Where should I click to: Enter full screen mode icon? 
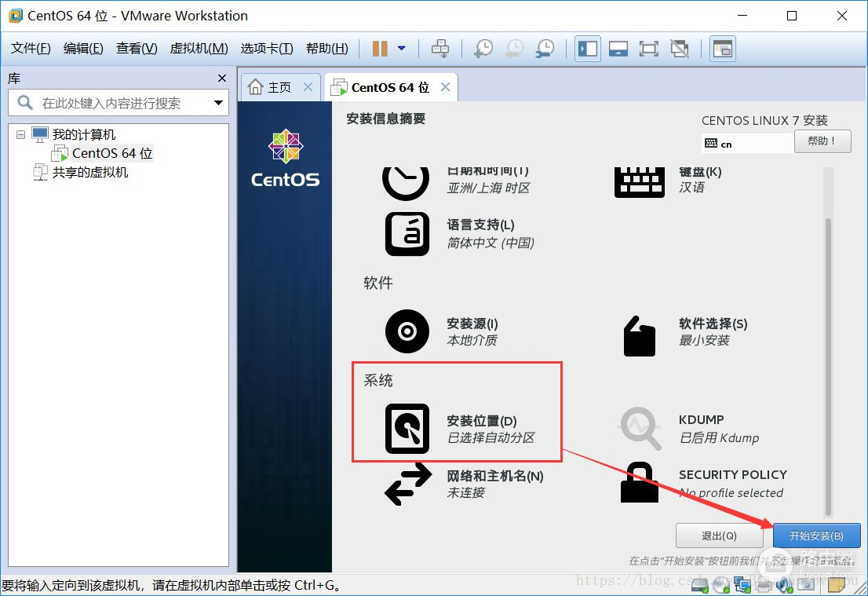tap(648, 49)
